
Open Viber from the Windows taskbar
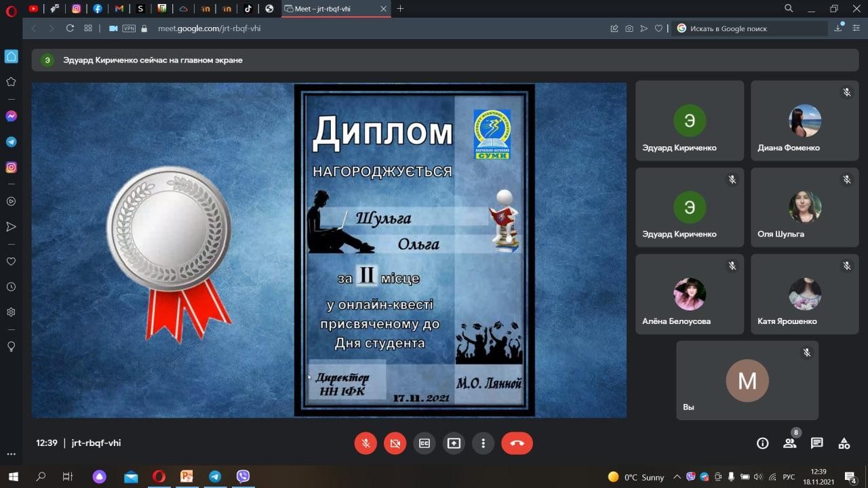point(243,476)
